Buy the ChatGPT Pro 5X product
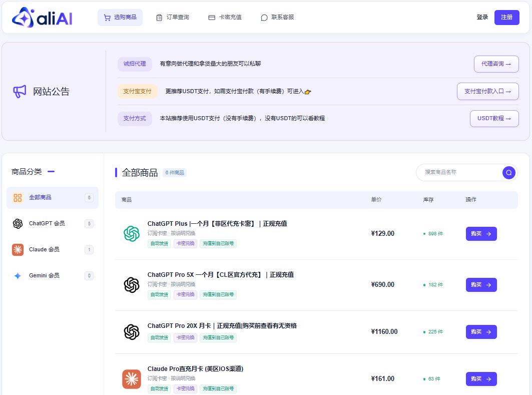 (x=481, y=285)
